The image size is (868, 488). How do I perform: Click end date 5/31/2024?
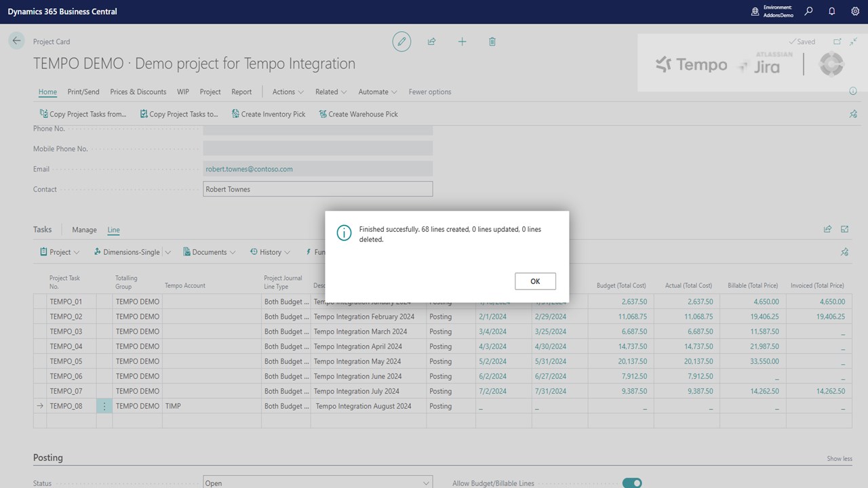coord(549,361)
